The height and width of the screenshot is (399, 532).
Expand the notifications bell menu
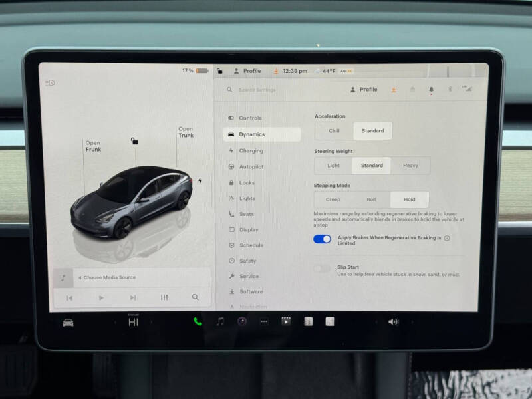point(431,88)
